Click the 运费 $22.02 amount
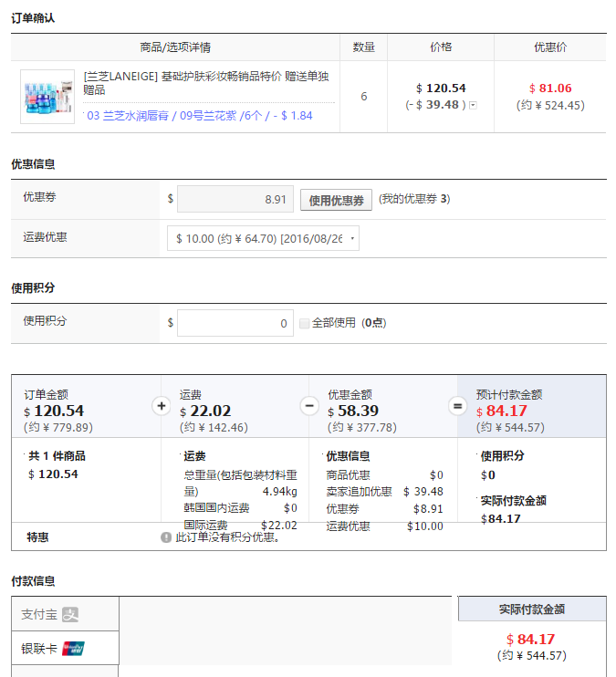This screenshot has width=616, height=677. [x=205, y=411]
